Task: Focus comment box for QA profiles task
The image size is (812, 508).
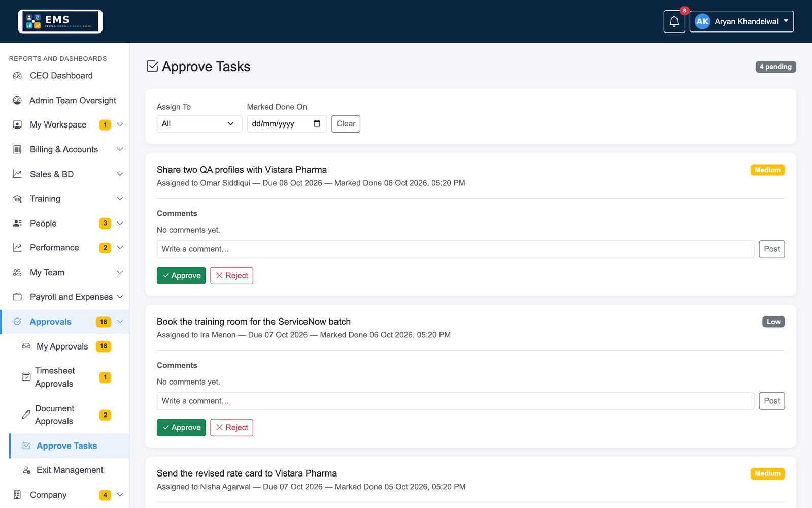Action: (455, 249)
